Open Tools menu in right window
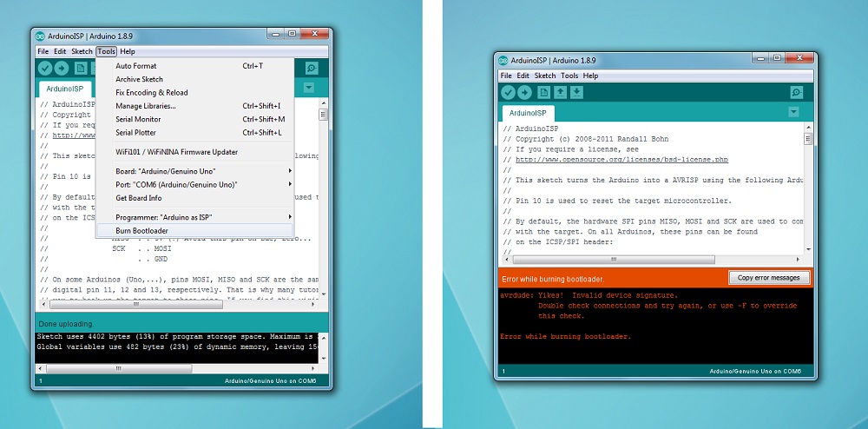Image resolution: width=868 pixels, height=429 pixels. [569, 76]
